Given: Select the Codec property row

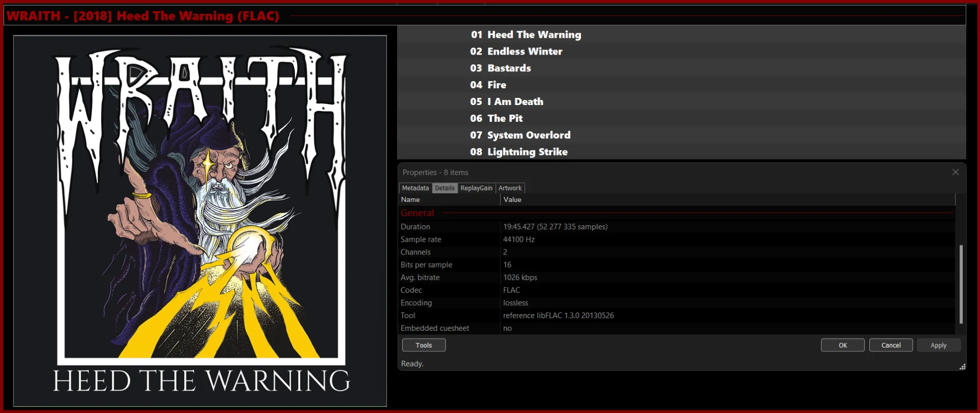Looking at the screenshot, I should (677, 290).
